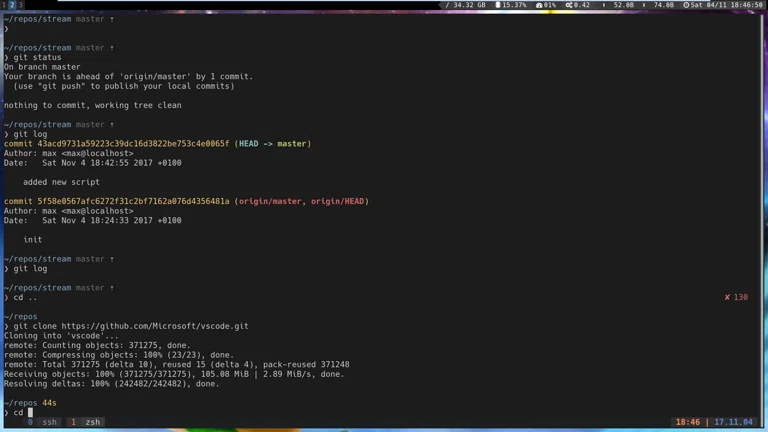Click the 'Receiving objects: 100%' line

pyautogui.click(x=174, y=374)
